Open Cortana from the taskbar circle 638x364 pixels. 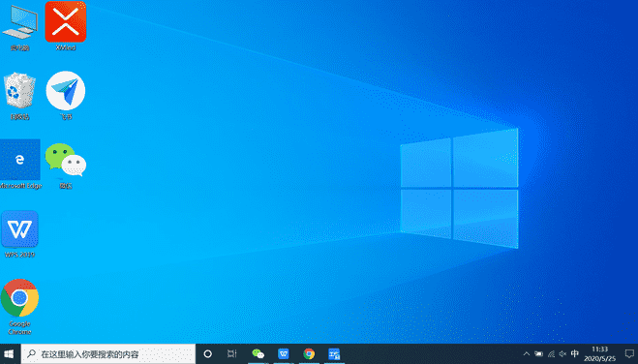click(207, 353)
